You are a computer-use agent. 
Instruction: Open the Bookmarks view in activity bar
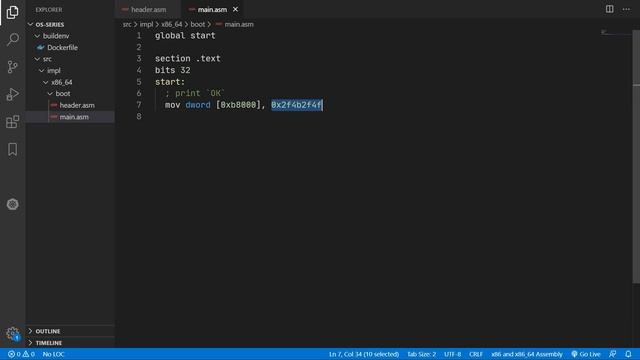point(12,149)
